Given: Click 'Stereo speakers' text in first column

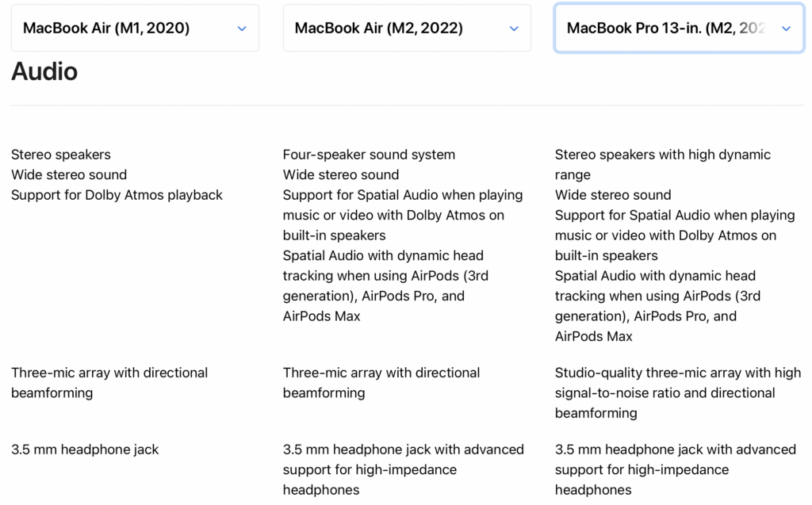Looking at the screenshot, I should [x=61, y=155].
